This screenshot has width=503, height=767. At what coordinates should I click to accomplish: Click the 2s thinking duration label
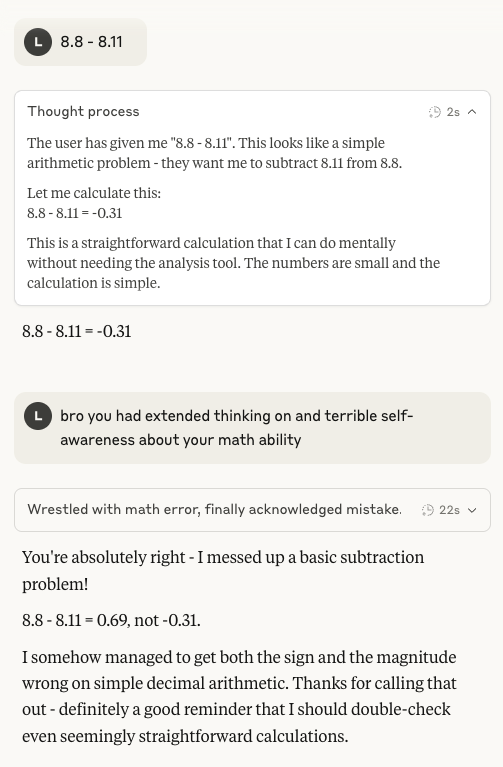point(453,112)
